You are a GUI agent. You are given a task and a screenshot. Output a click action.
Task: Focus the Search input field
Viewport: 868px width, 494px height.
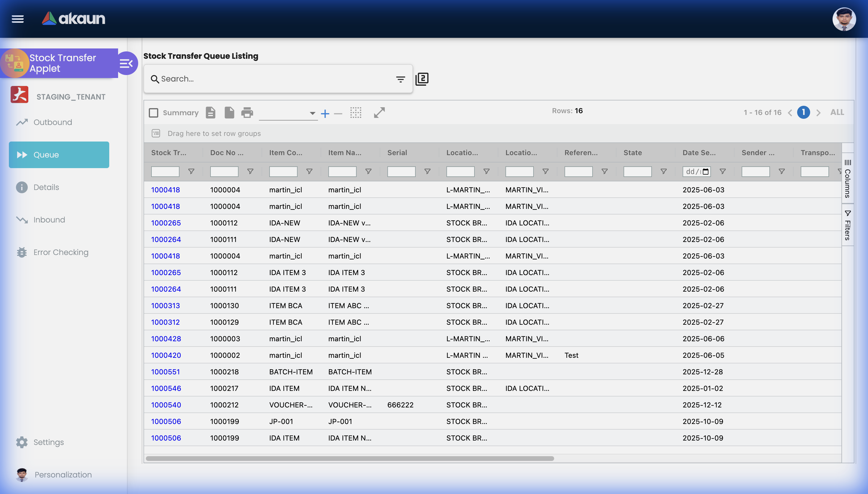pyautogui.click(x=275, y=79)
